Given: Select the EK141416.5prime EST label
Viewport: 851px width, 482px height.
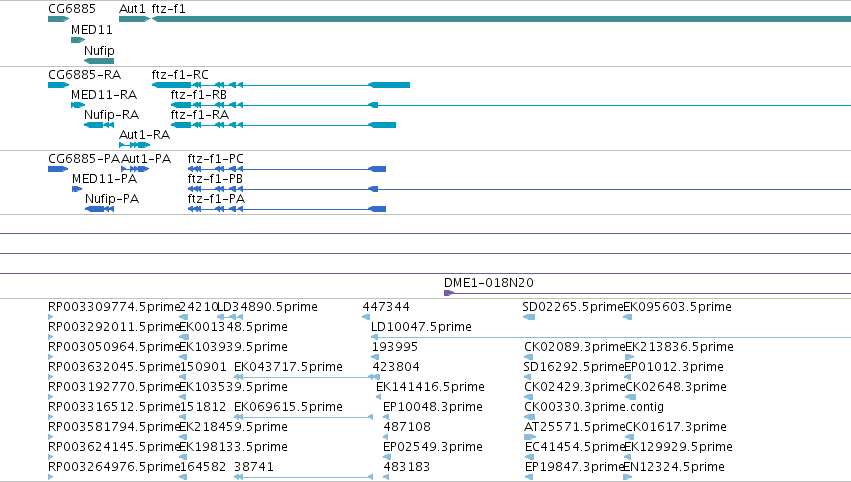Looking at the screenshot, I should (430, 388).
